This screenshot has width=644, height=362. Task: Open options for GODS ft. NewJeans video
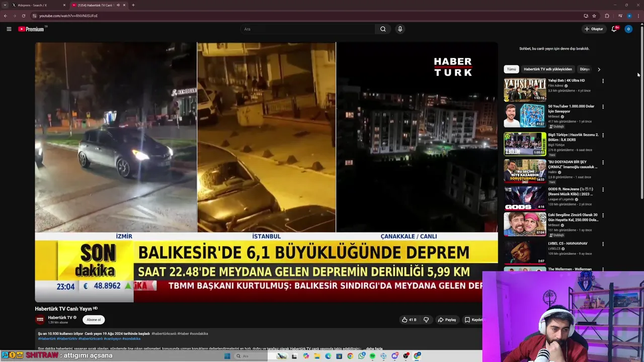click(x=603, y=190)
